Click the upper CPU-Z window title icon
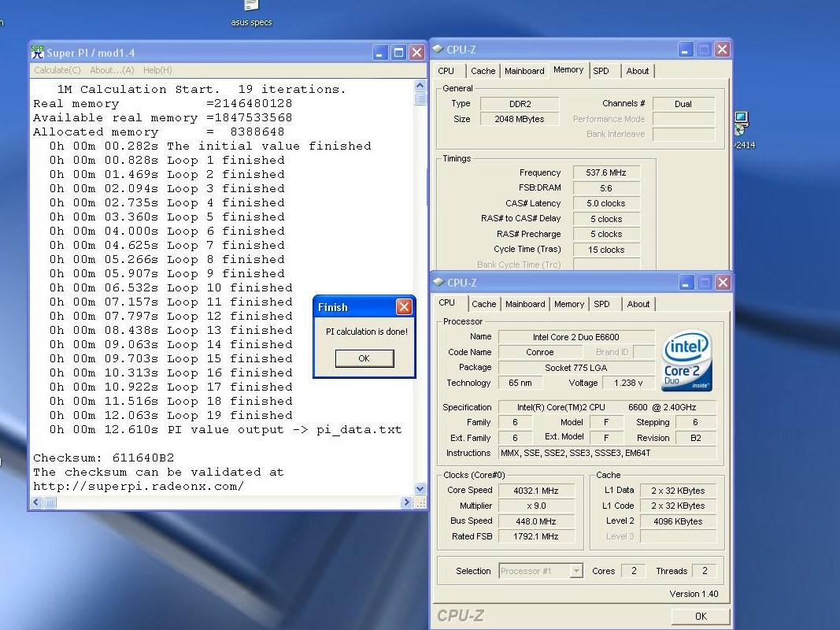This screenshot has height=630, width=840. point(439,50)
